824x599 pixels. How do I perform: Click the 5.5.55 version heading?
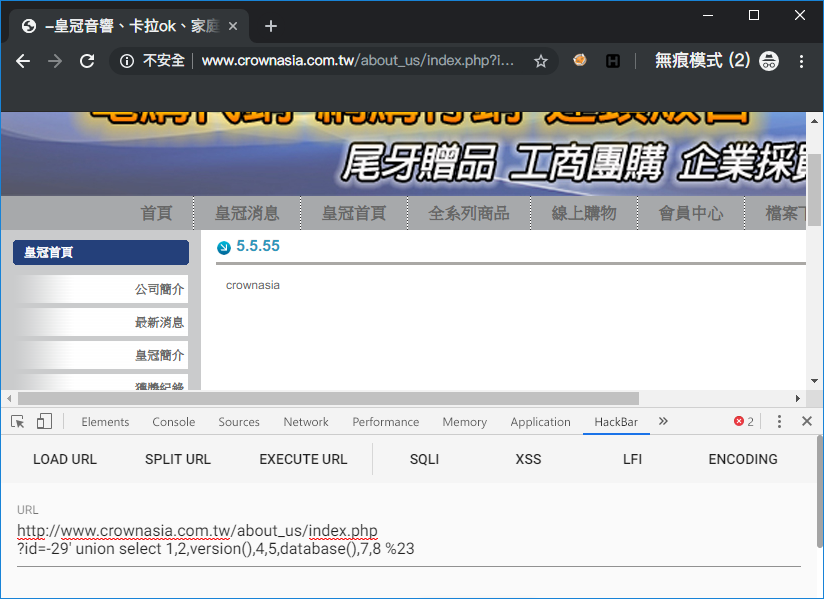[258, 246]
